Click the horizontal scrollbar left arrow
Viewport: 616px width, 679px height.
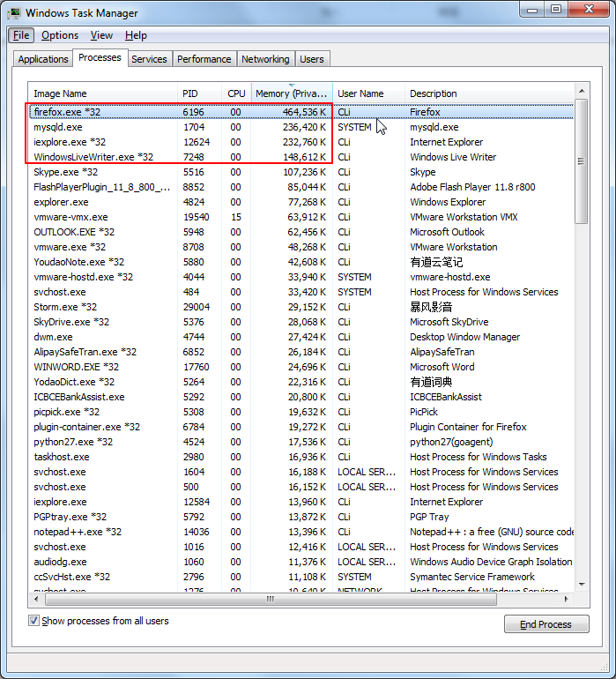pos(36,599)
